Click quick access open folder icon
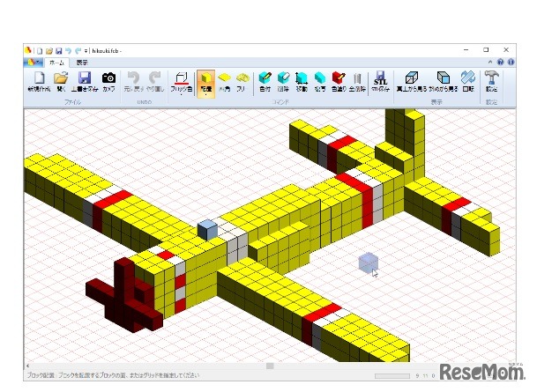Viewport: 537px width, 392px height. [x=49, y=51]
